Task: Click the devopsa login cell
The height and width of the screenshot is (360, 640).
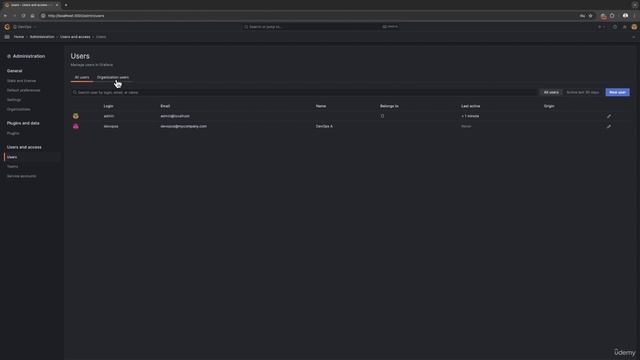Action: click(x=111, y=127)
